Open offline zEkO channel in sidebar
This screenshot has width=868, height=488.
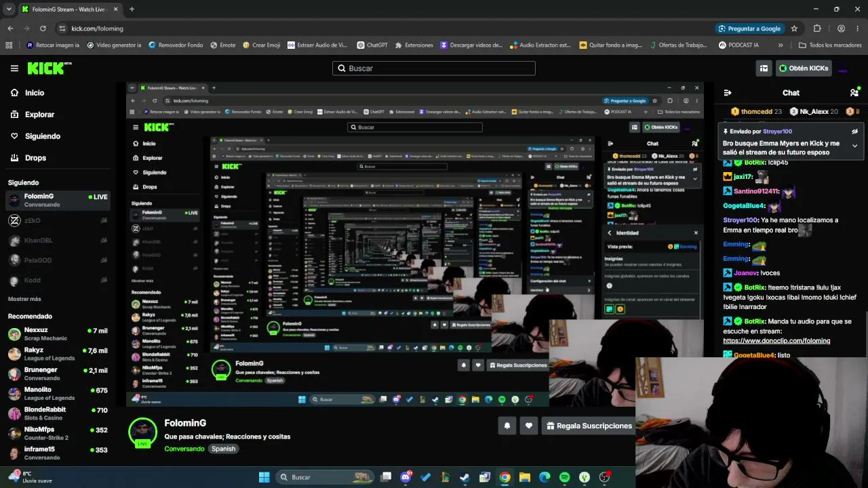tap(57, 220)
